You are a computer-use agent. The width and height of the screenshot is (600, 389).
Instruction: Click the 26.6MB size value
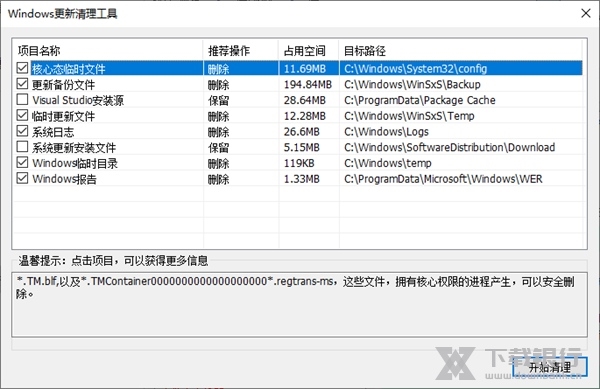click(302, 132)
